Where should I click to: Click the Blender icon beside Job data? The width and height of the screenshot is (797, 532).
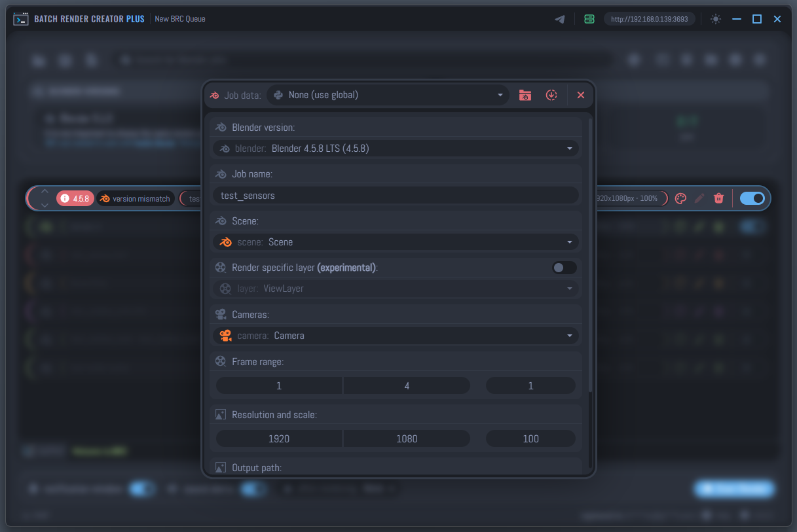(x=214, y=96)
